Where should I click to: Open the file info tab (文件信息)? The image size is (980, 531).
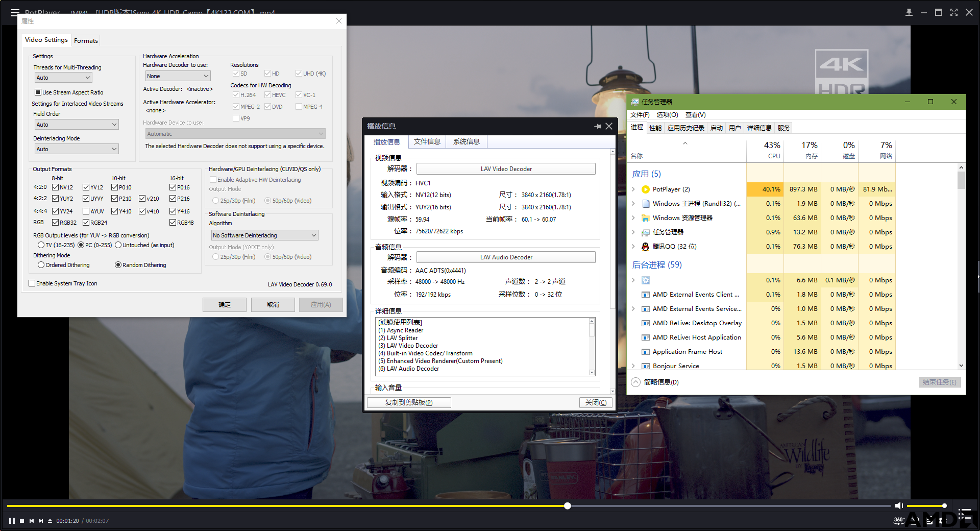pyautogui.click(x=427, y=142)
